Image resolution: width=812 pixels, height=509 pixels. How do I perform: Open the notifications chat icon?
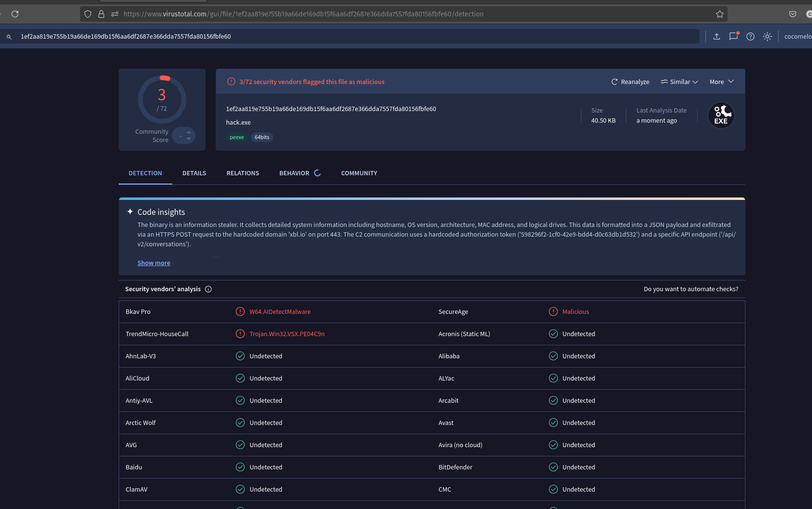point(733,36)
